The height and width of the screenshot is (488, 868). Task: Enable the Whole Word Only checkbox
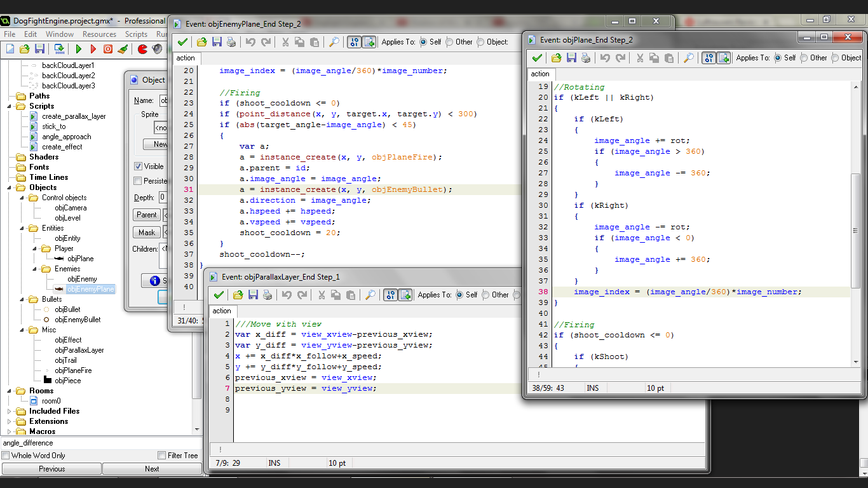[6, 456]
